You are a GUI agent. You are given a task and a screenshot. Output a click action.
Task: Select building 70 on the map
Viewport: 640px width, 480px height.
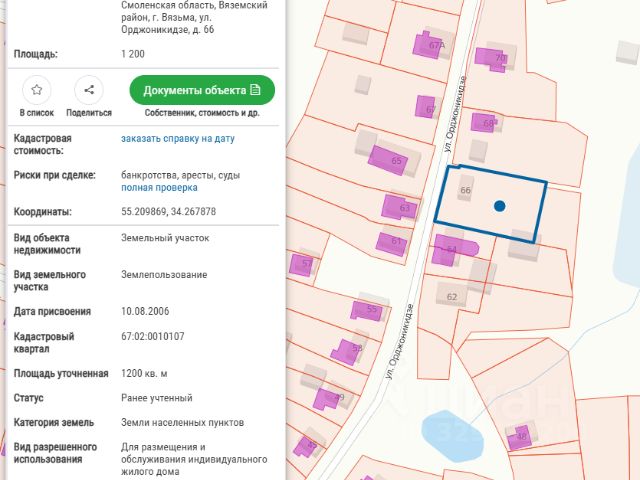(491, 60)
